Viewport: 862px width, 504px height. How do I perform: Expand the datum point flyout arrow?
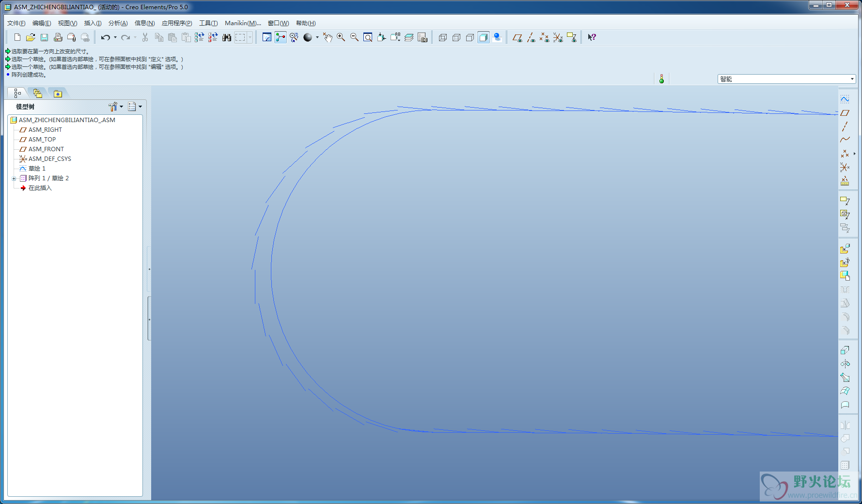click(x=854, y=154)
